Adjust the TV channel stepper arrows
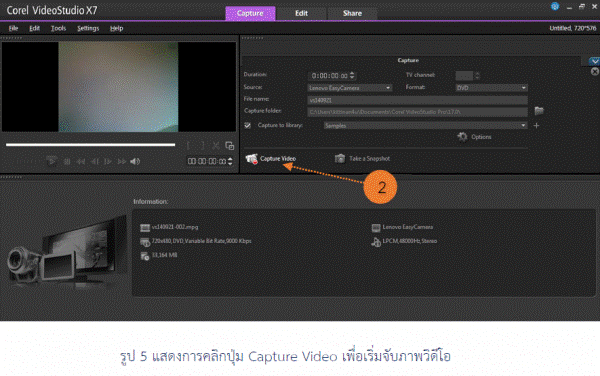Screen dimensions: 600x376 coord(477,75)
